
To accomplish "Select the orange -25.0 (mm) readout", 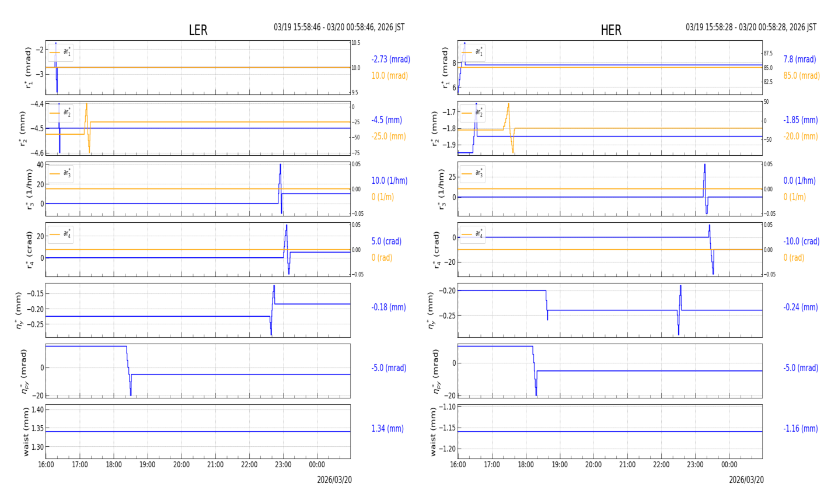I will 389,136.
